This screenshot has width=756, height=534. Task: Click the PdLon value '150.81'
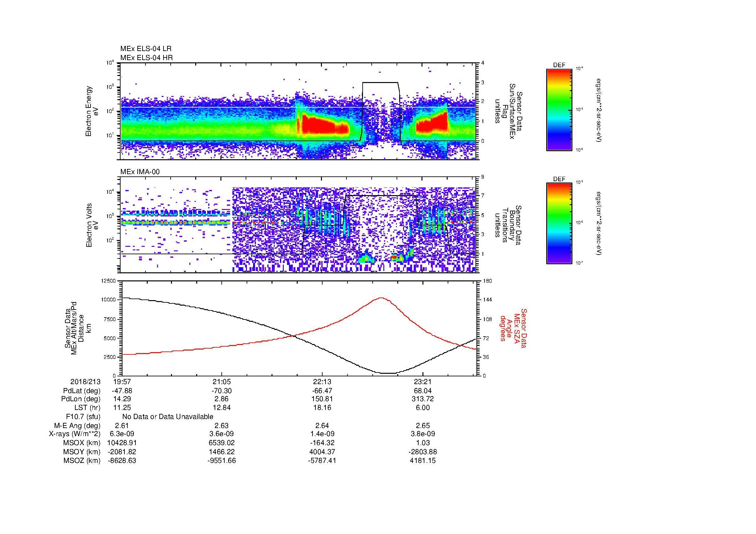click(322, 399)
